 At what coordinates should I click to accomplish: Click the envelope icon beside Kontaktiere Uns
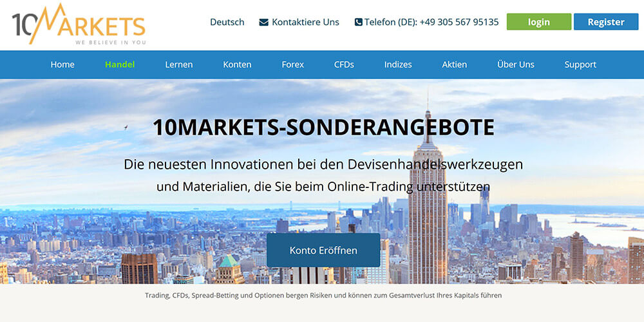tap(263, 22)
